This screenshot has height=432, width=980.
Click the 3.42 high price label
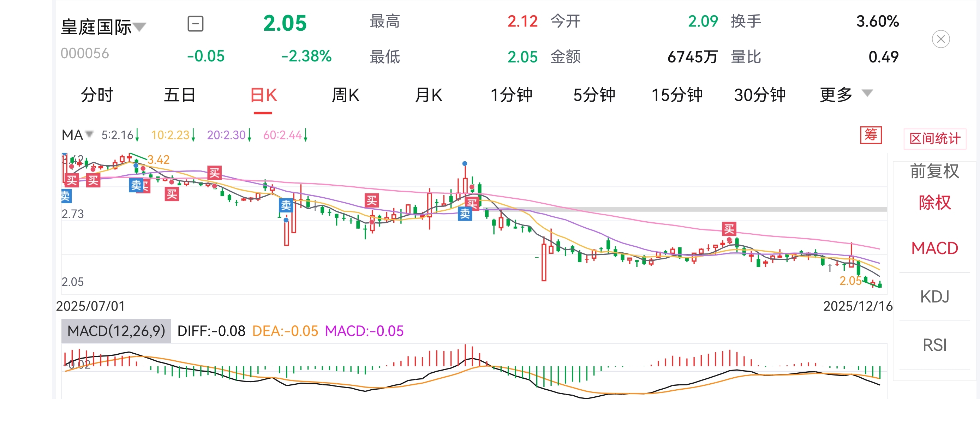tap(158, 160)
